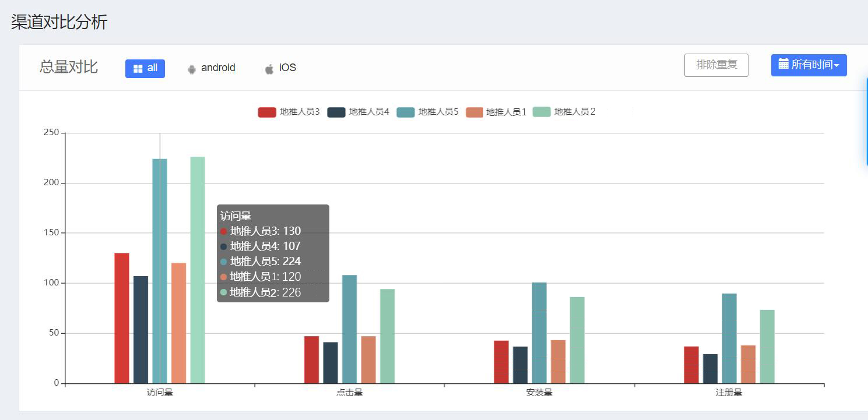
Task: Select the all platforms tab
Action: [145, 68]
